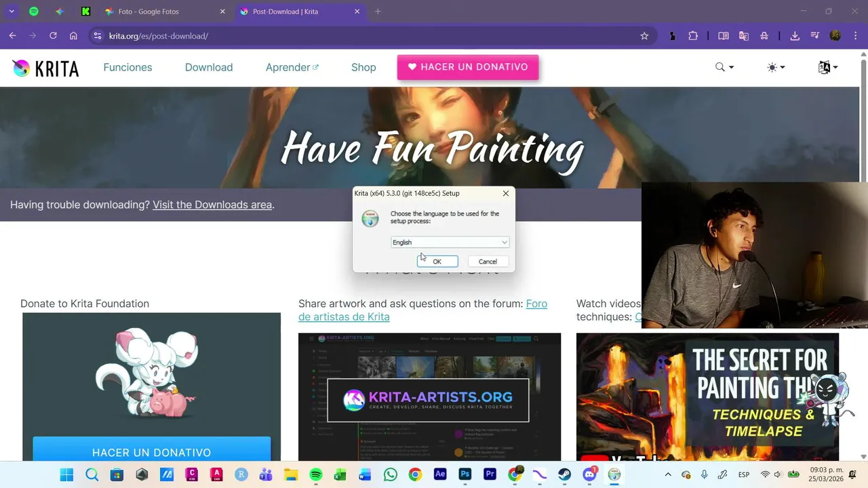View site information icon in address bar
Viewport: 868px width, 488px height.
[x=98, y=36]
